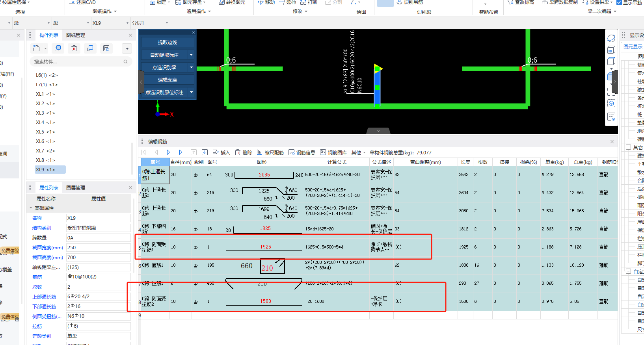This screenshot has height=345, width=644.
Task: Click the 截面宽度 value field 250
Action: click(98, 247)
